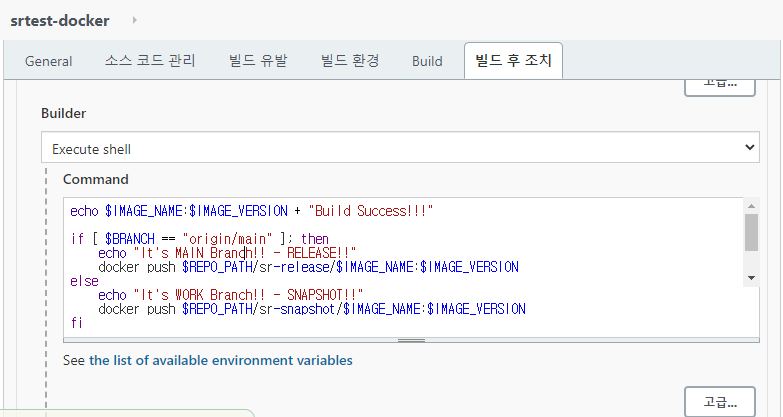Go to the 빌드 환경 tab

tap(350, 61)
